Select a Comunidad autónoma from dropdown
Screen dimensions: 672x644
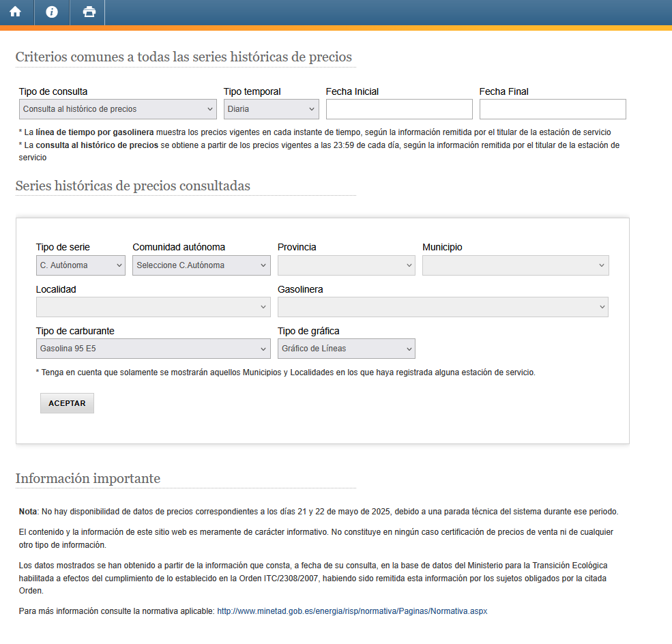coord(201,265)
